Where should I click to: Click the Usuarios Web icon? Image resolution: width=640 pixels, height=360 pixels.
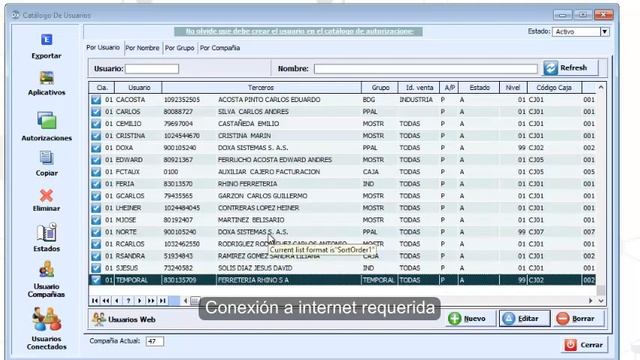99,319
